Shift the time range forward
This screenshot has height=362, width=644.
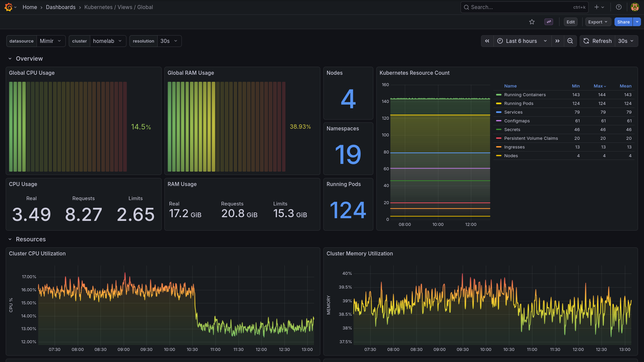point(557,41)
